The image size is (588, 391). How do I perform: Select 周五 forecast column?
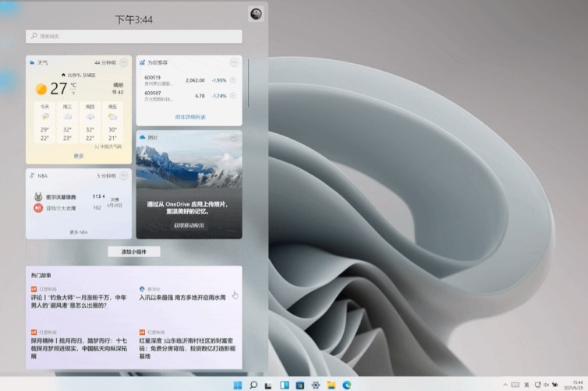click(x=112, y=122)
